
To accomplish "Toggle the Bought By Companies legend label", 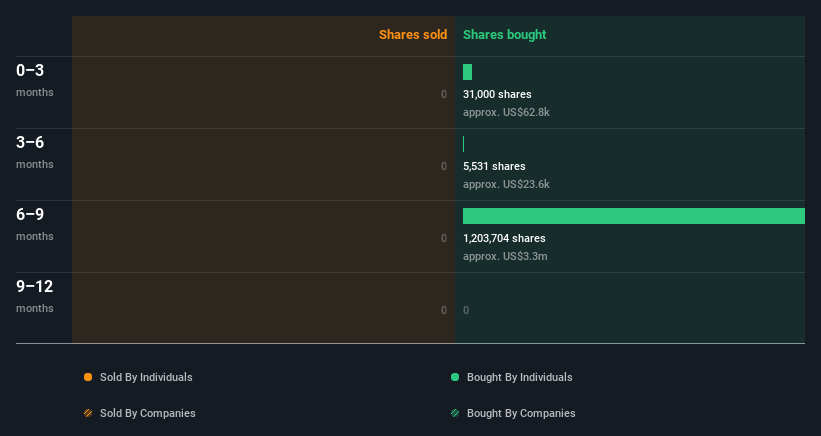I will (x=521, y=413).
